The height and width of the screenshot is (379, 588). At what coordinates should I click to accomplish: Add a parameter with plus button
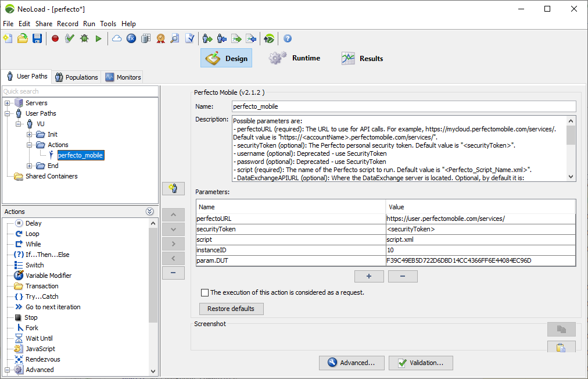click(369, 276)
